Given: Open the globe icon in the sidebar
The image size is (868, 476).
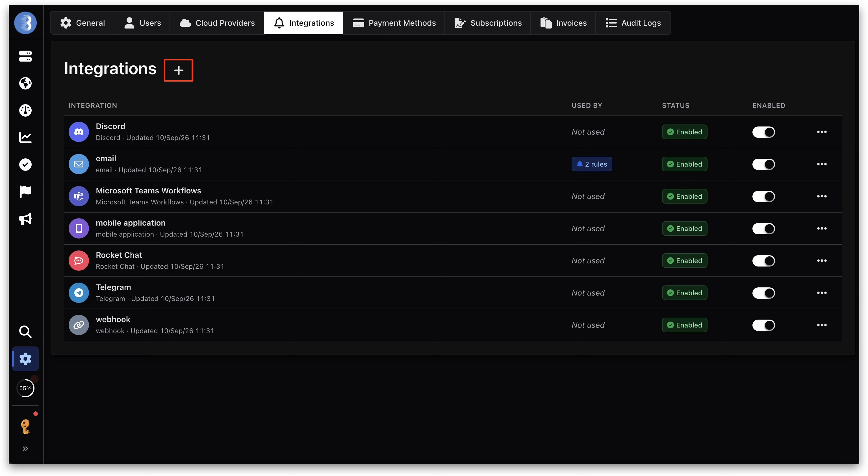Looking at the screenshot, I should (x=25, y=83).
